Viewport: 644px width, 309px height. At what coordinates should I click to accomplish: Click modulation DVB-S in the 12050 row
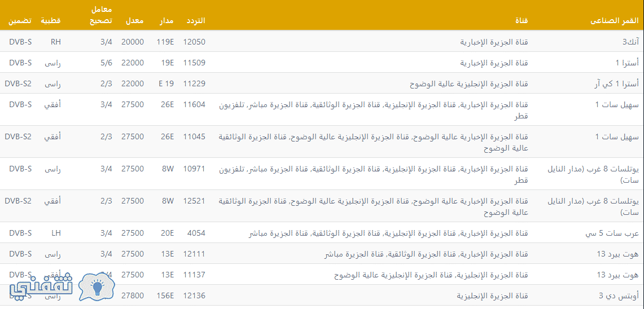click(x=20, y=42)
